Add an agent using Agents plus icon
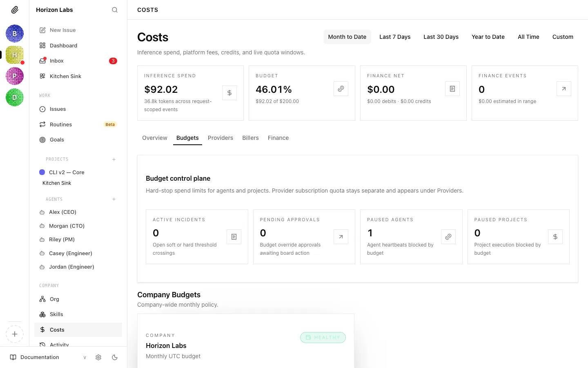 [x=114, y=199]
